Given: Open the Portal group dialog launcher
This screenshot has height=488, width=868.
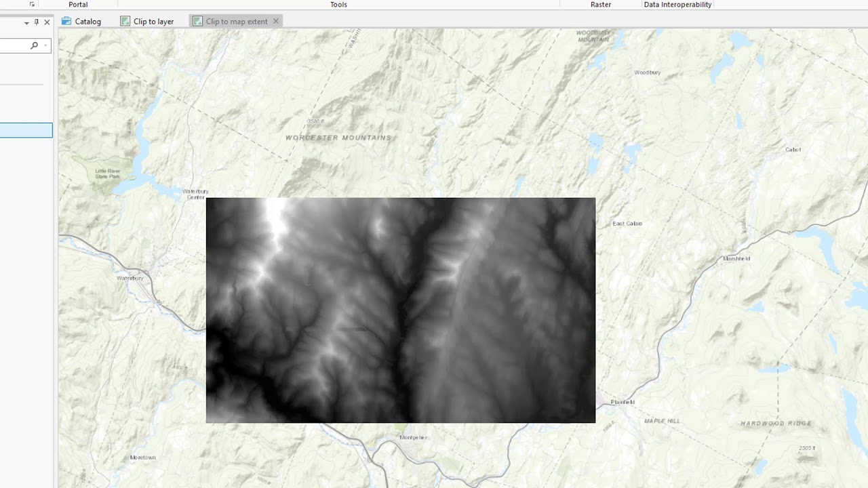Looking at the screenshot, I should coord(32,4).
